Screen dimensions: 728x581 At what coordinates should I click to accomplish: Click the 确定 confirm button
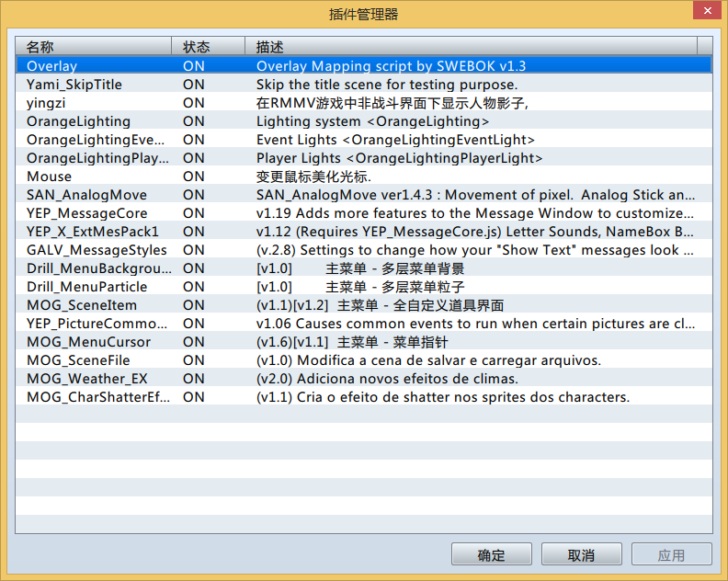point(491,554)
